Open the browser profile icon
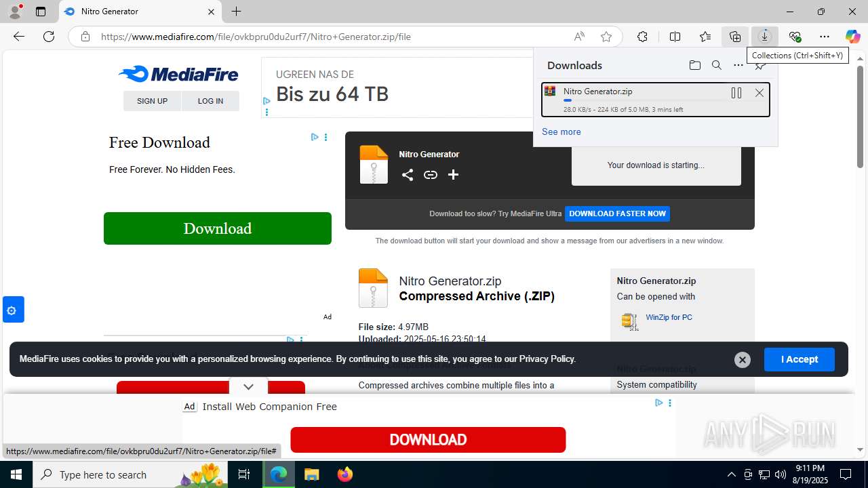Screen dimensions: 868x488 coord(15,12)
